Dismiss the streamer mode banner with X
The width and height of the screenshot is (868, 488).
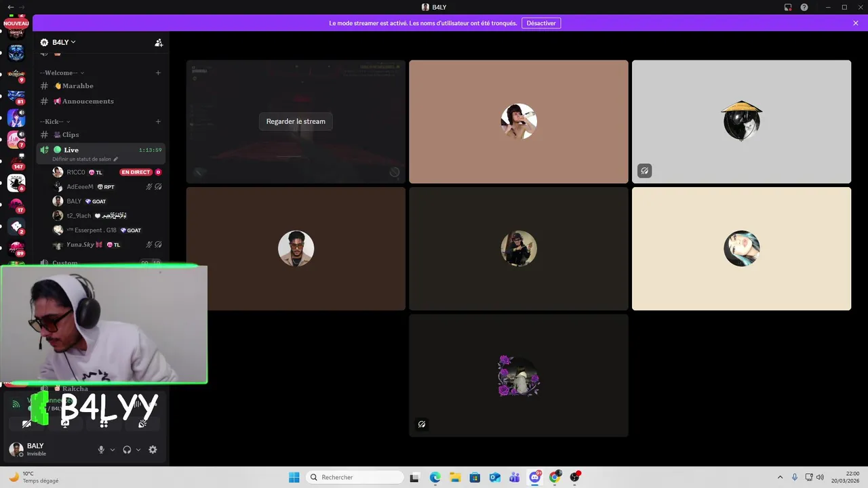point(856,23)
